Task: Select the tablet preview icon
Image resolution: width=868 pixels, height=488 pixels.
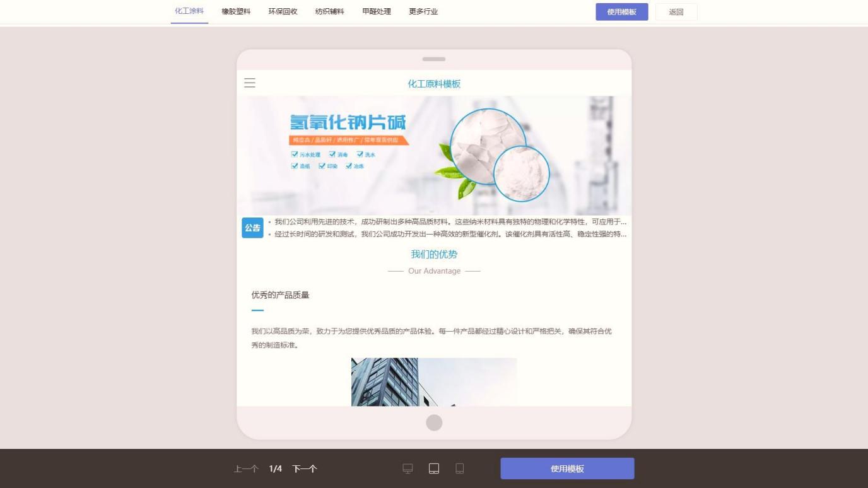Action: 433,468
